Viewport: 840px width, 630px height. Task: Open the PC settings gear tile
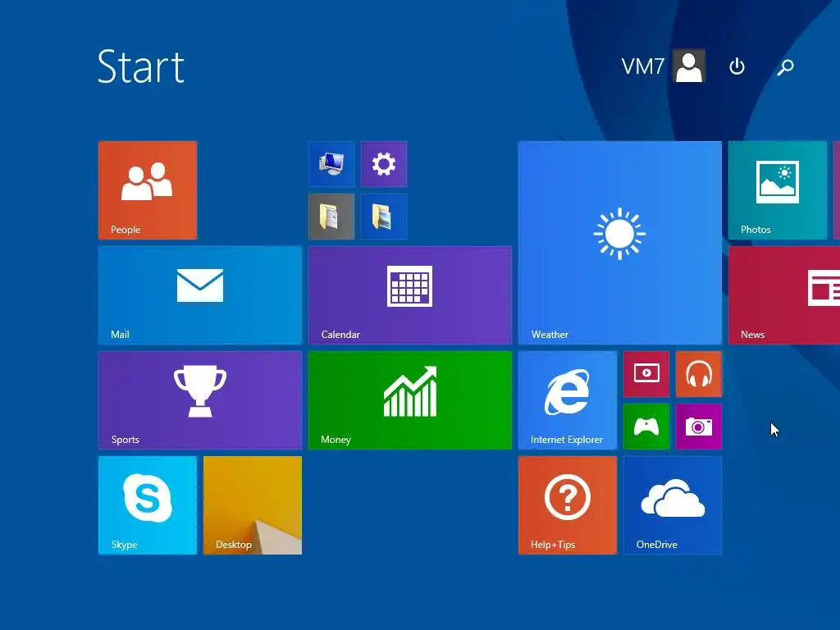tap(384, 164)
